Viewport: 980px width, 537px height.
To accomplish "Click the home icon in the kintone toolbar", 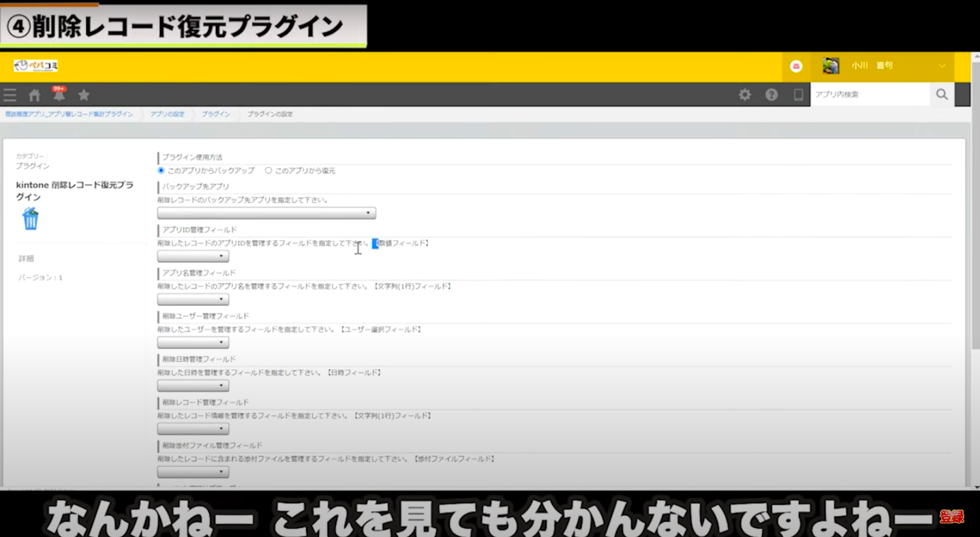I will tap(34, 95).
